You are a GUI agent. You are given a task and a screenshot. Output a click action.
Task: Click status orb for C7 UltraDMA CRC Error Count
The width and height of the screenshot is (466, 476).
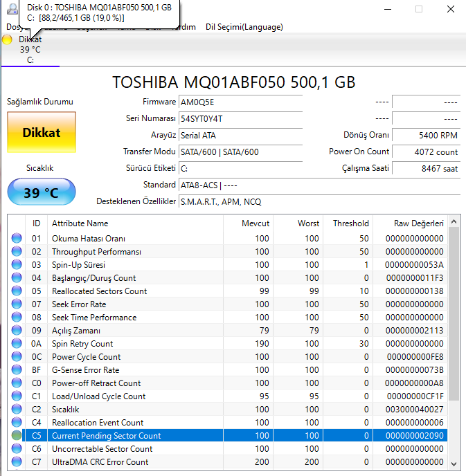pos(17,462)
